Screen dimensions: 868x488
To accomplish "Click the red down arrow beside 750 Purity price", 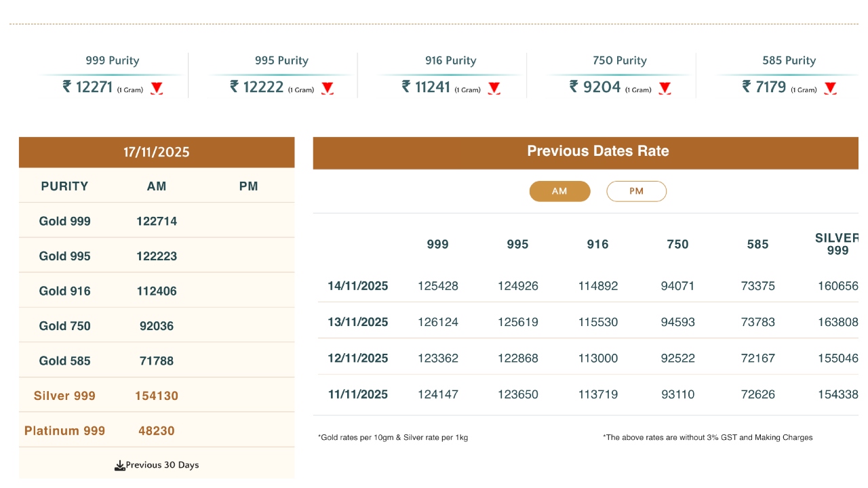I will point(665,88).
